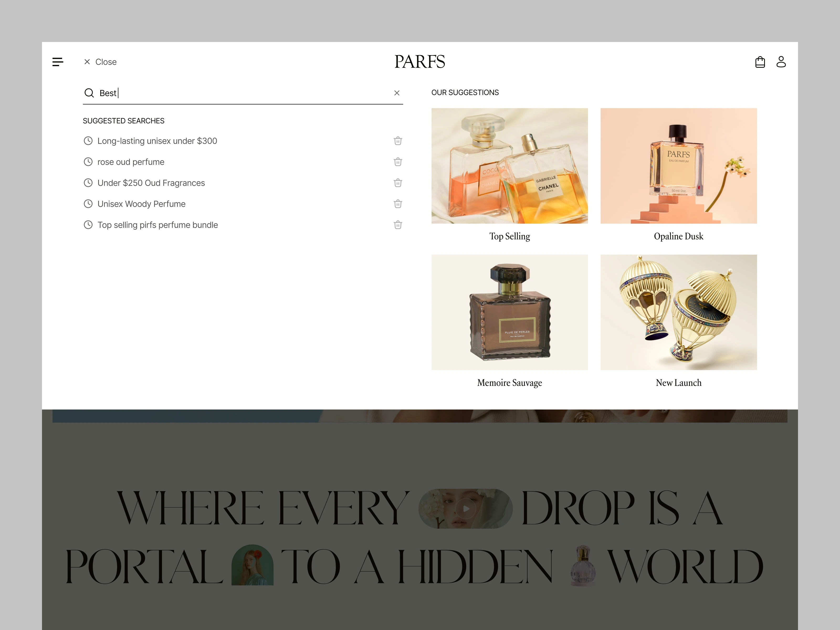Click into the search input field

click(x=243, y=93)
